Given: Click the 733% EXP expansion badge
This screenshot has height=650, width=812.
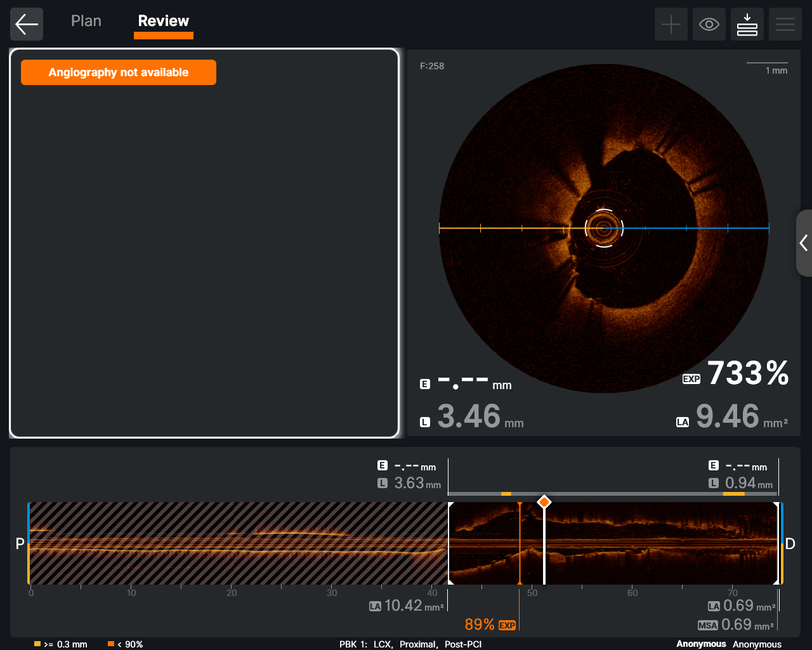Looking at the screenshot, I should [691, 379].
